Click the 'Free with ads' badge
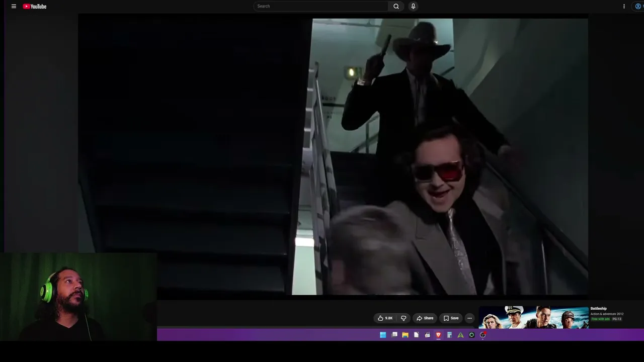The width and height of the screenshot is (644, 362). 601,319
